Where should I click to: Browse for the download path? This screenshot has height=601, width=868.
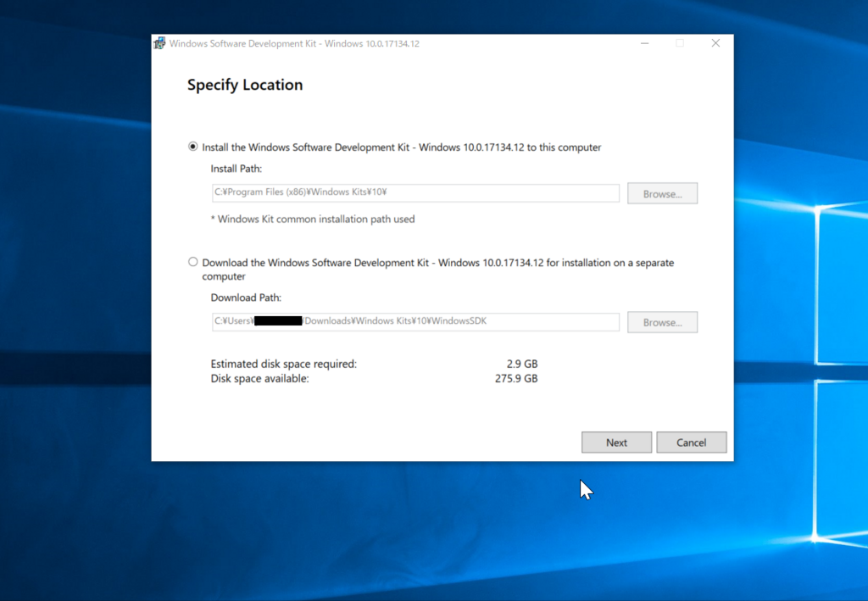coord(662,322)
